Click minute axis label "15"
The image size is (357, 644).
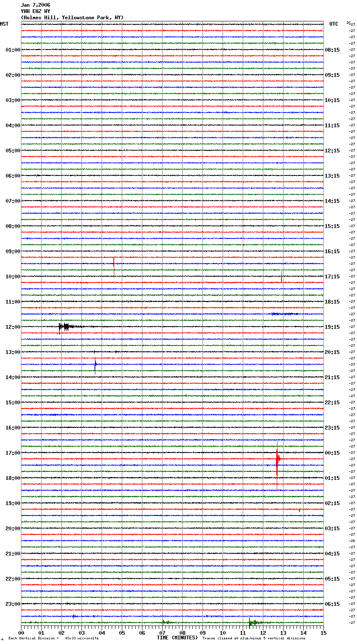(323, 633)
